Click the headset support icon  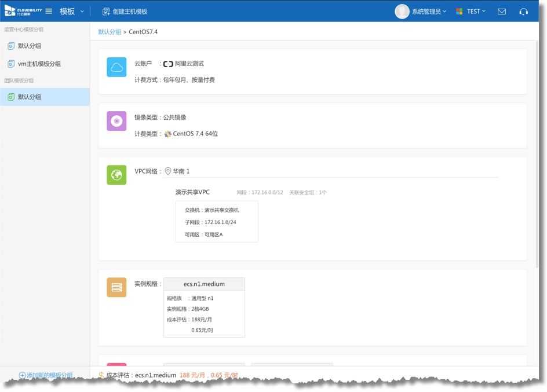pyautogui.click(x=524, y=12)
